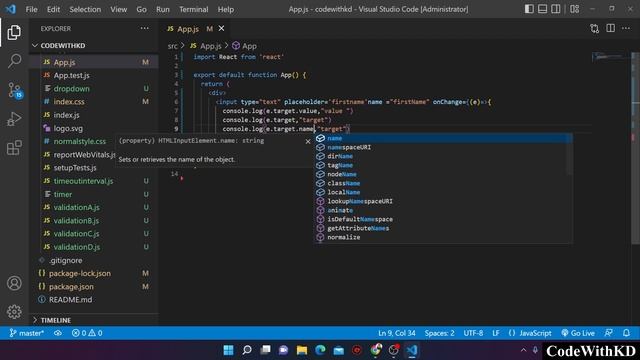Open the Explorer view in activity bar
The image size is (640, 360).
click(14, 32)
